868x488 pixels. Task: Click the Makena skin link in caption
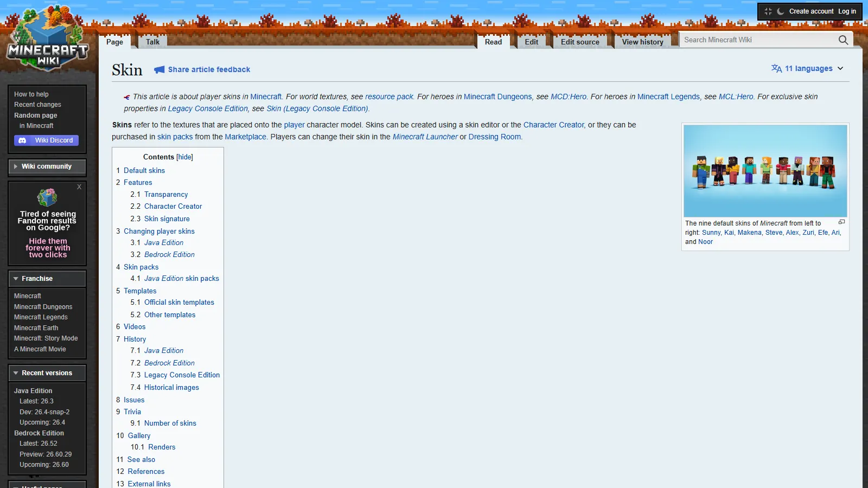pos(749,233)
